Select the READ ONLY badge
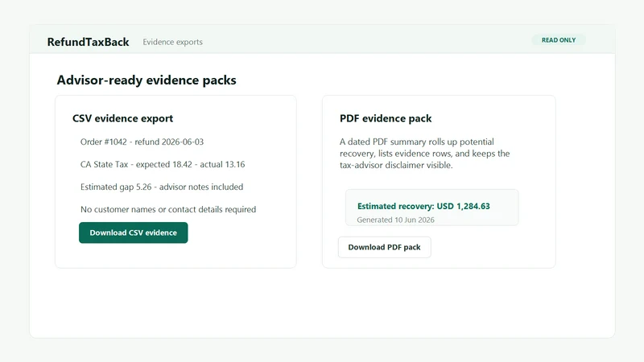This screenshot has height=362, width=644. pyautogui.click(x=559, y=39)
